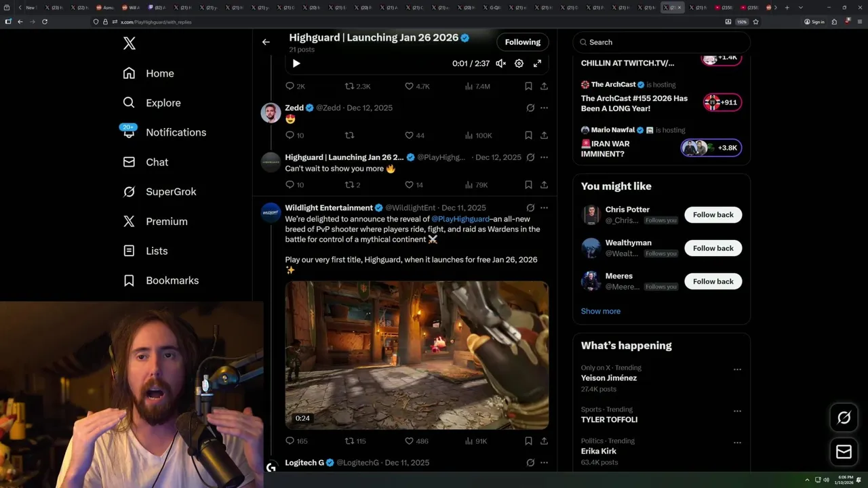The height and width of the screenshot is (488, 868).
Task: Open the X logo home link
Action: tap(130, 44)
